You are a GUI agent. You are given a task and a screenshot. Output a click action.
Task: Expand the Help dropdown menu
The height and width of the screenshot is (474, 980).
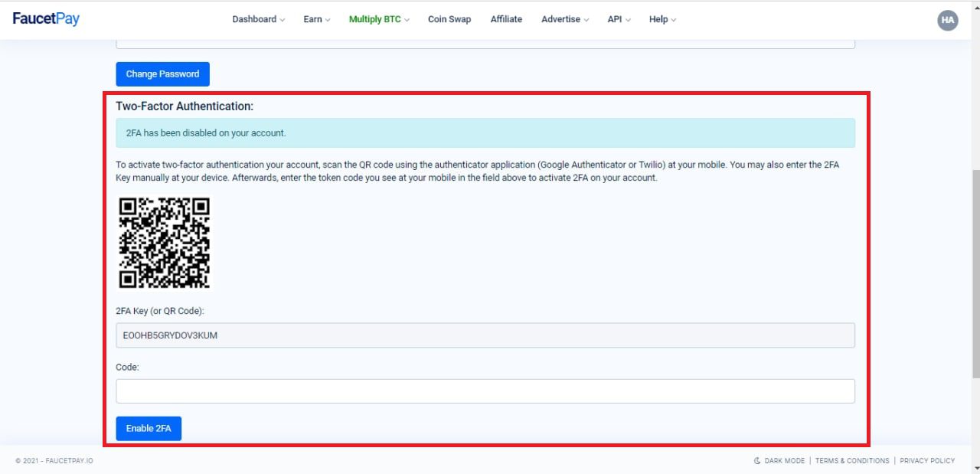[x=662, y=19]
